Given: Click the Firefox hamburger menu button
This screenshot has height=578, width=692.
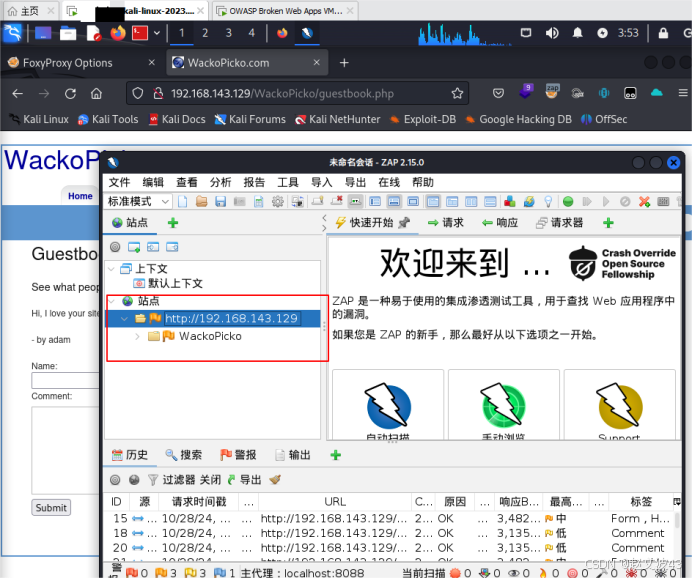Looking at the screenshot, I should [683, 93].
